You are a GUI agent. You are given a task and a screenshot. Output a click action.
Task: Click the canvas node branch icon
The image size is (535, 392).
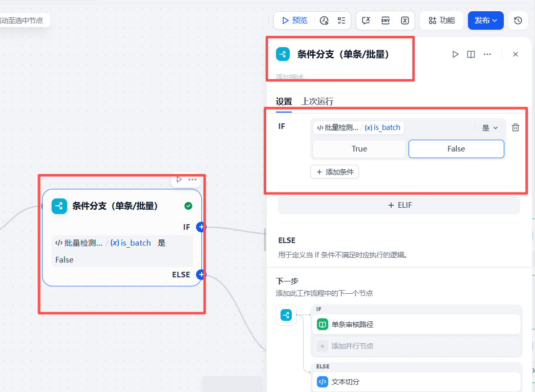59,206
